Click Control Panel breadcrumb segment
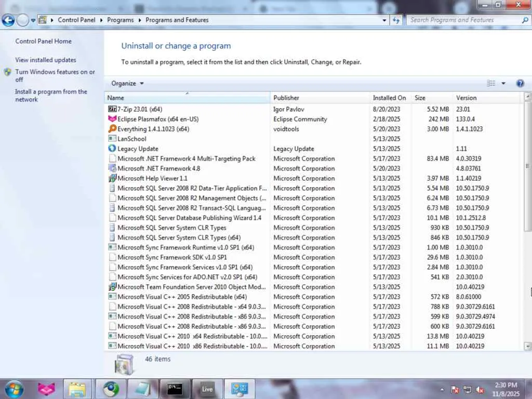 tap(77, 20)
